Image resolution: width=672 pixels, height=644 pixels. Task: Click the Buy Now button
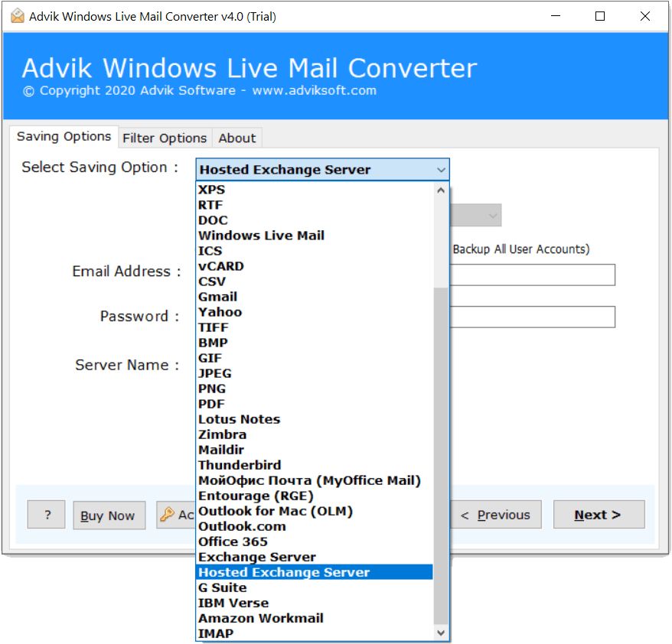(109, 516)
